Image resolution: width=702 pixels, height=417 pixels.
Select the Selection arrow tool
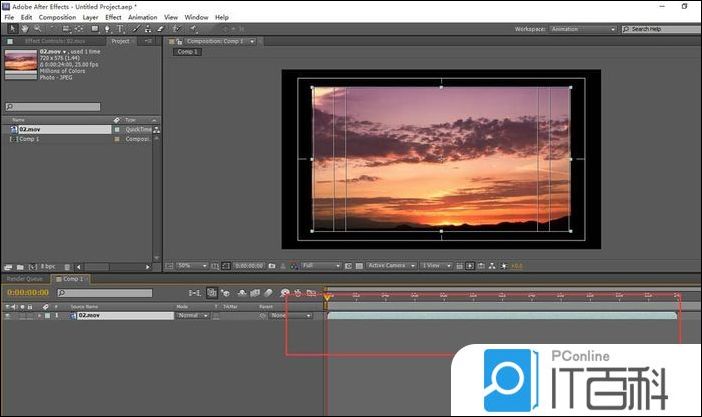[11, 29]
